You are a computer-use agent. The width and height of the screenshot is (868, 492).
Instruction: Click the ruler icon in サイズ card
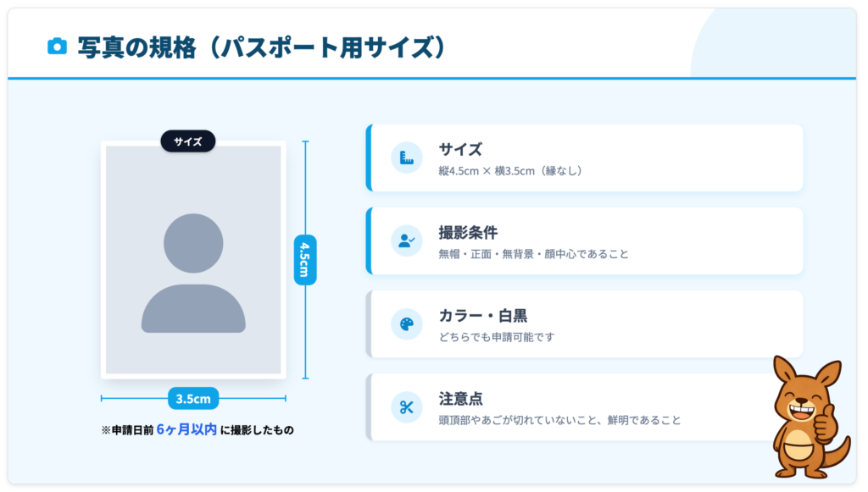point(407,158)
